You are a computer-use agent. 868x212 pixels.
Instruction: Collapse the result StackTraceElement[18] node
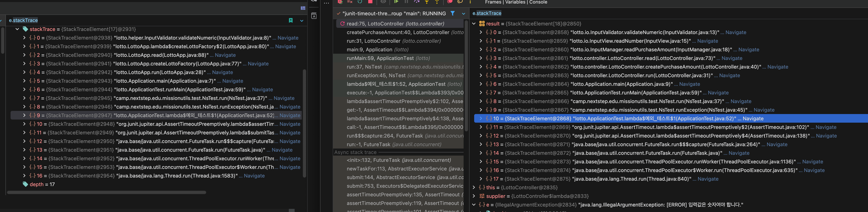pos(474,24)
